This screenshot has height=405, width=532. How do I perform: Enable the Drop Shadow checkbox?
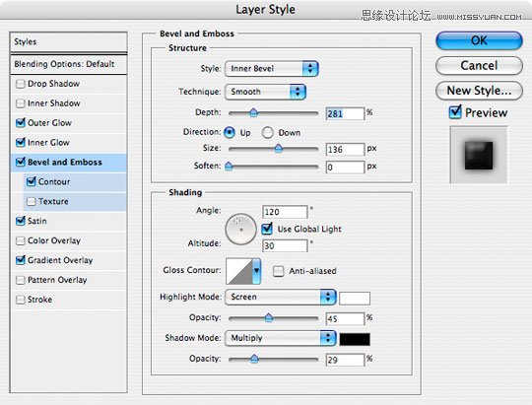21,84
